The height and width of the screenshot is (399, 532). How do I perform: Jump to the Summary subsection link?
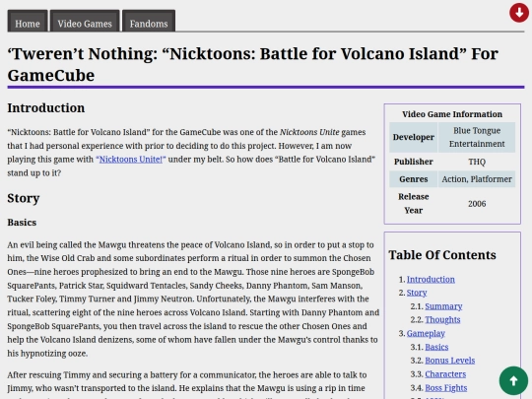tap(443, 306)
